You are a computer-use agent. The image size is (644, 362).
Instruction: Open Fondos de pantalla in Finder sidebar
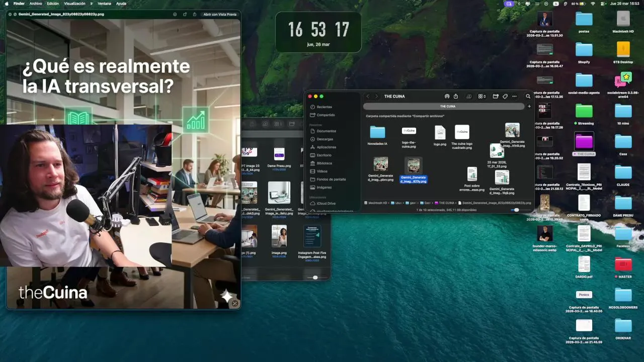(328, 179)
